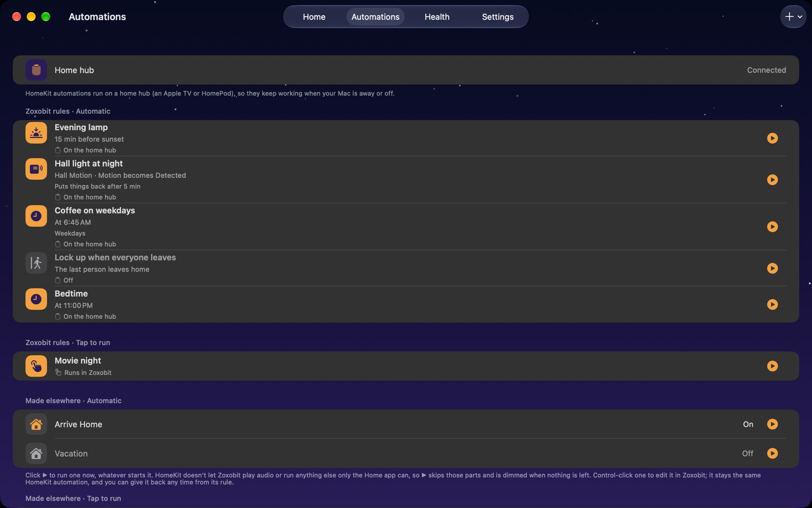812x508 pixels.
Task: Run Lock up when everyone leaves
Action: point(772,268)
